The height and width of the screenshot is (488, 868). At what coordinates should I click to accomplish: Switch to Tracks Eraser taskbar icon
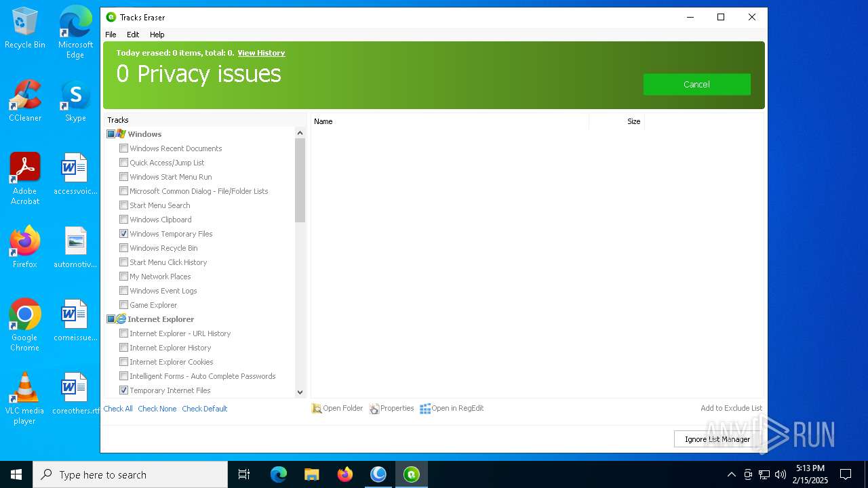(412, 474)
